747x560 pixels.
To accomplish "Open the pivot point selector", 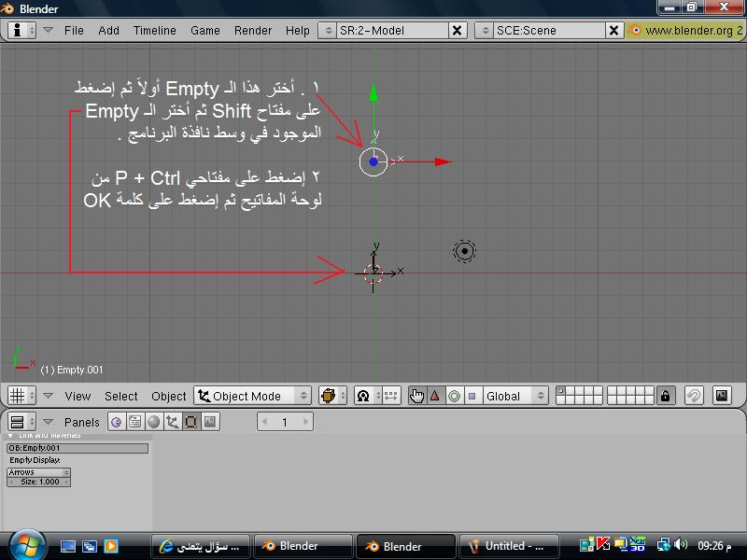I will pos(368,396).
